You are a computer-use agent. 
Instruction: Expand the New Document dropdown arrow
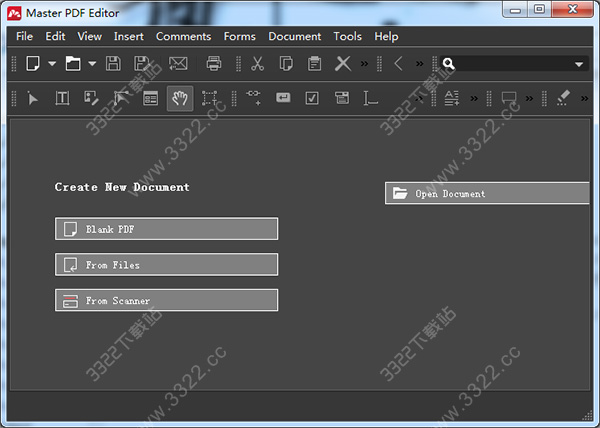tap(52, 63)
